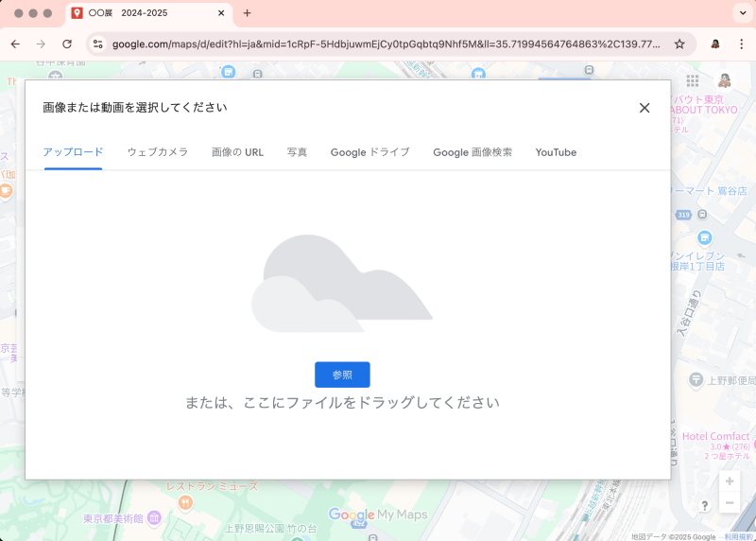Open the Google account avatar on map
Screen dimensions: 756x541
point(724,80)
